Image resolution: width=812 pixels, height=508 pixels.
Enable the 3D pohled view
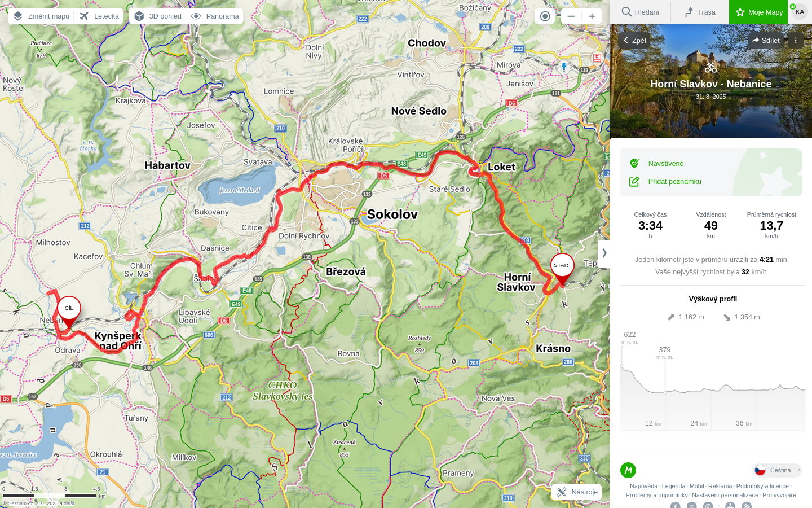coord(158,16)
